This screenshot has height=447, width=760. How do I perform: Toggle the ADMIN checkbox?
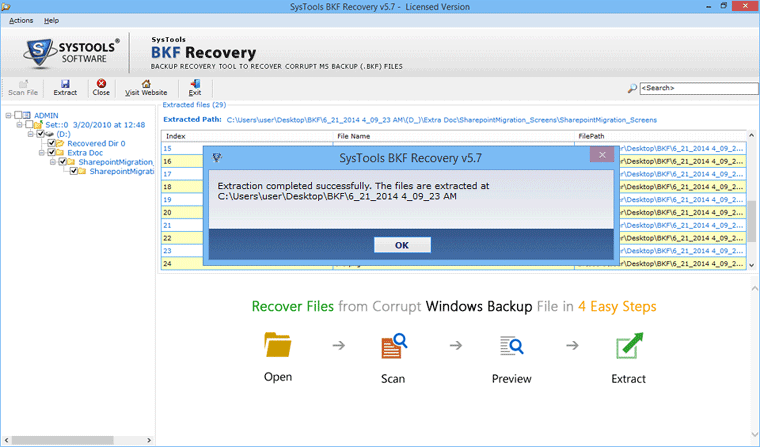(x=18, y=115)
